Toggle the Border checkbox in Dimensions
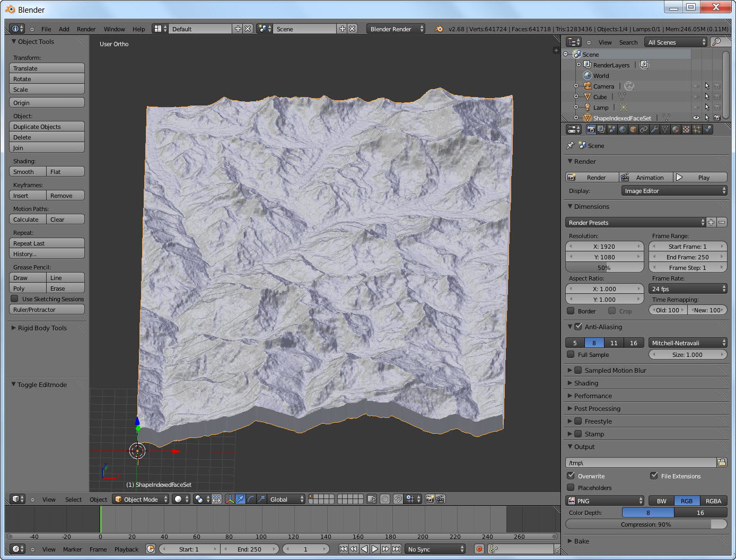Image resolution: width=736 pixels, height=560 pixels. click(x=571, y=311)
